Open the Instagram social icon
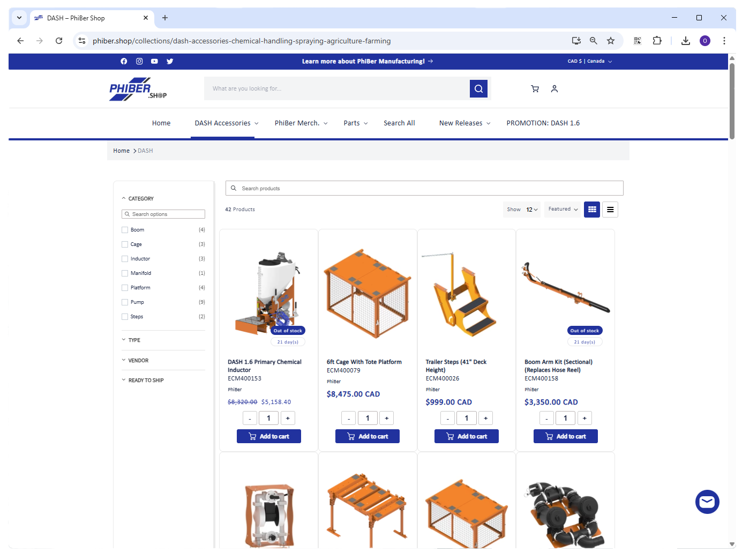 tap(139, 61)
